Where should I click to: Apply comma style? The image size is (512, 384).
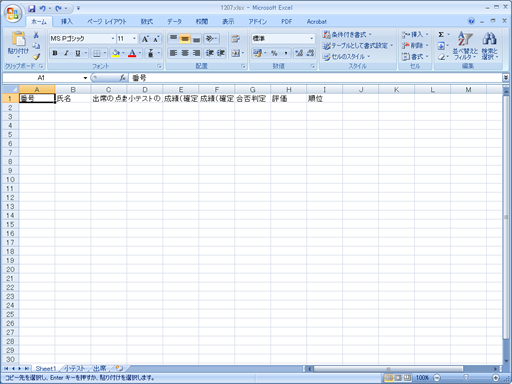click(x=286, y=53)
